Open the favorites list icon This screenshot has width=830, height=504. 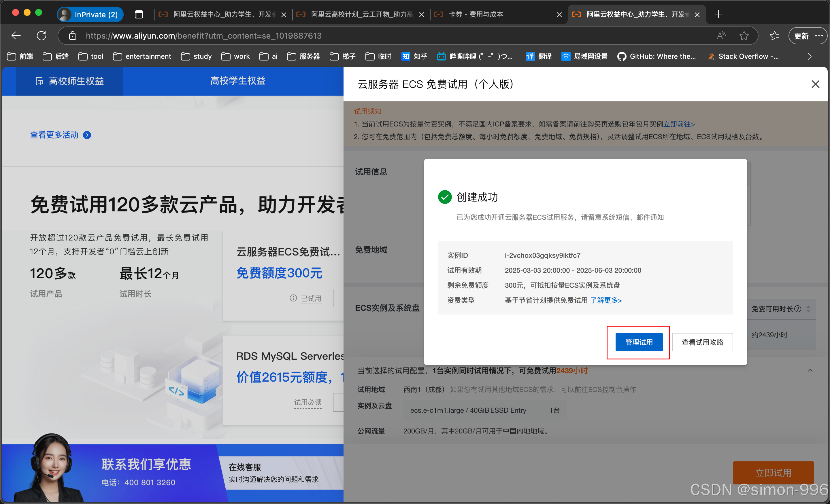[774, 36]
